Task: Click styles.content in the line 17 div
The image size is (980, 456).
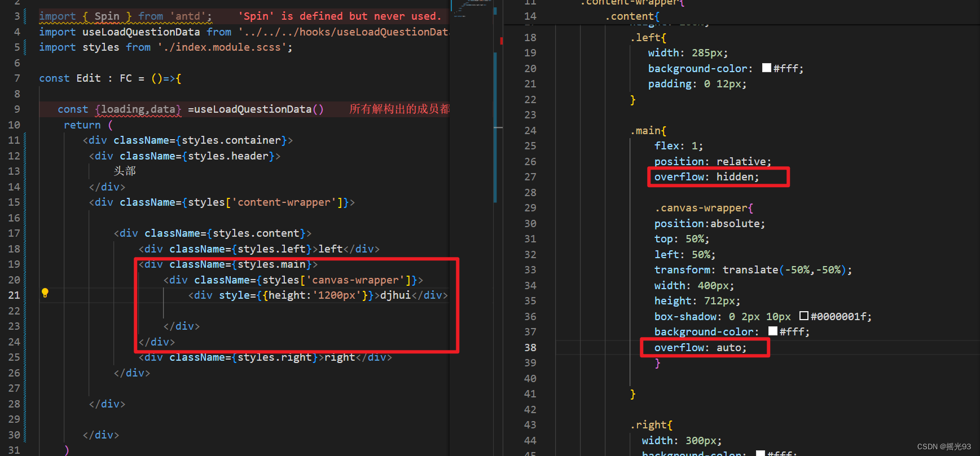Action: point(256,233)
